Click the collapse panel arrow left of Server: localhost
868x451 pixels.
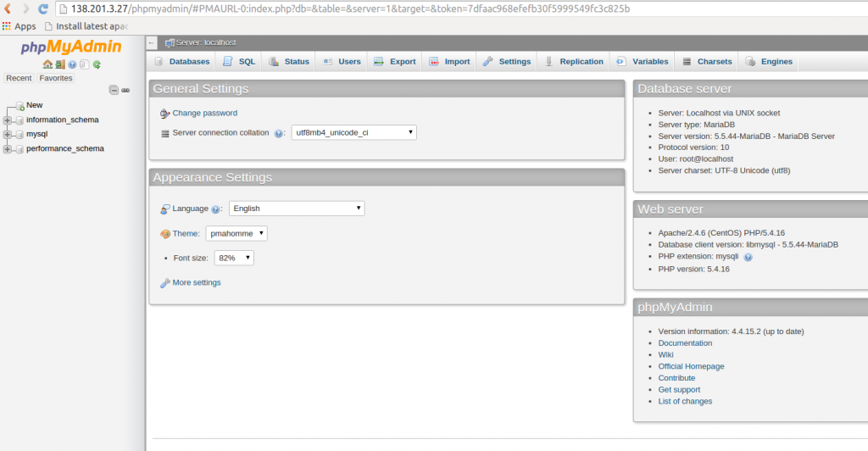point(152,42)
